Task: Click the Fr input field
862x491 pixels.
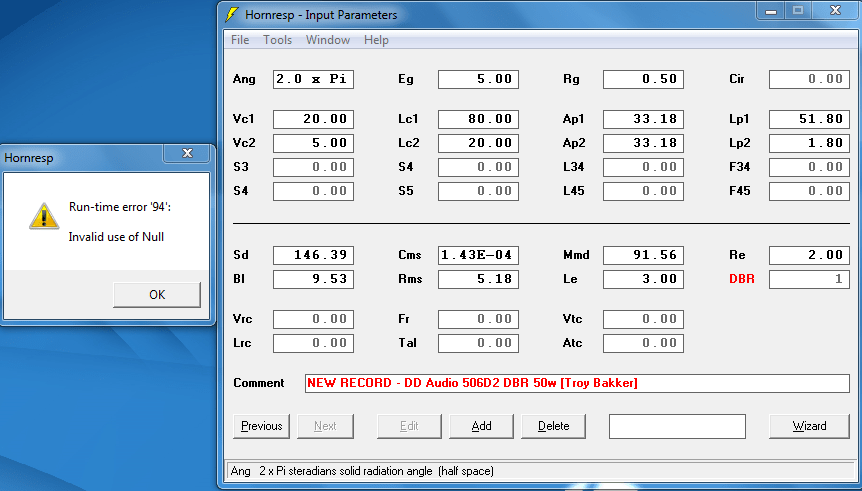Action: click(x=478, y=319)
